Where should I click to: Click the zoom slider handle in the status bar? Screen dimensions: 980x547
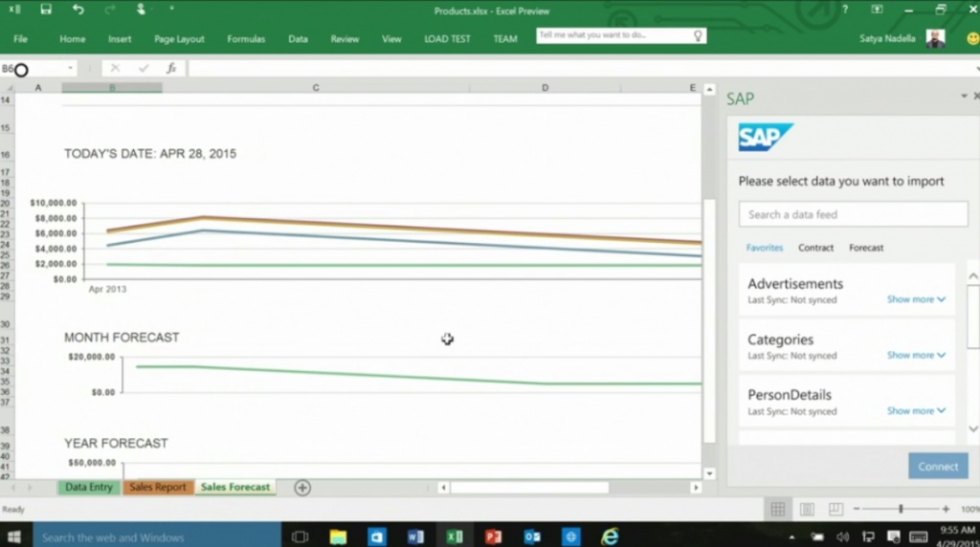901,510
